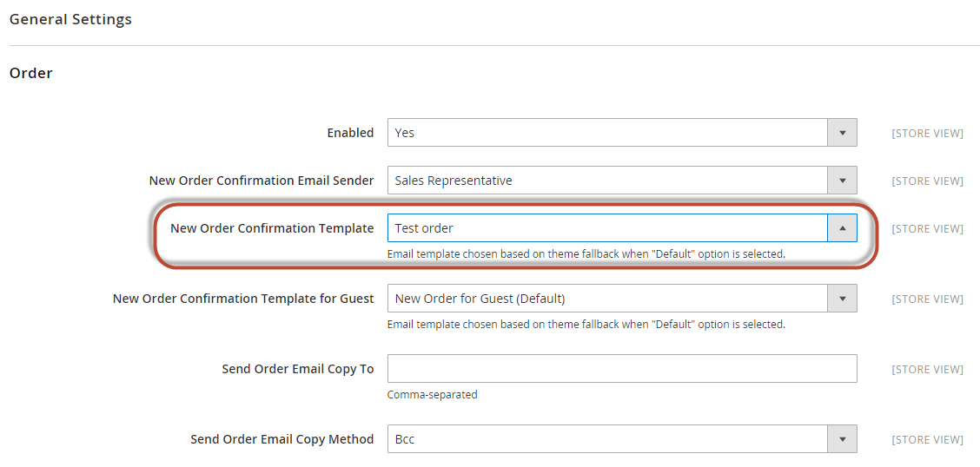This screenshot has height=467, width=980.
Task: Click theme fallback note under Guest template
Action: click(586, 325)
